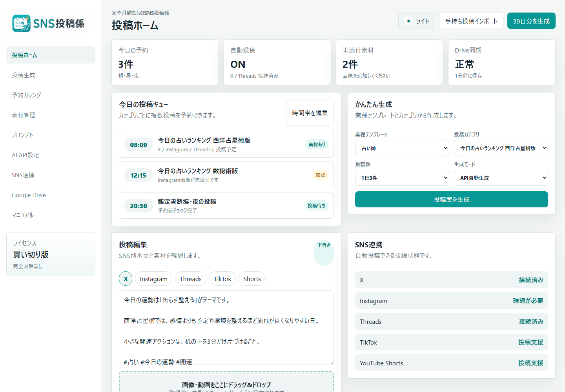Expand the 業種テンプレート dropdown showing 占い師
Viewport: 565px width, 392px height.
click(402, 148)
